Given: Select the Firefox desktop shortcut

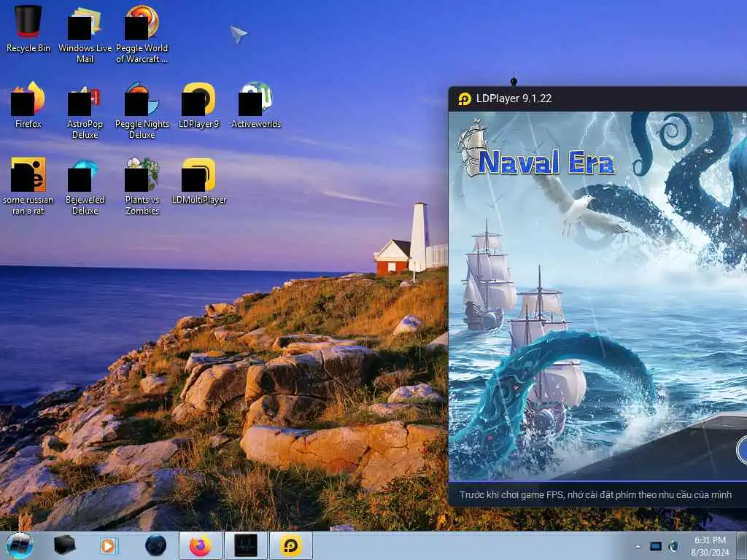Looking at the screenshot, I should coord(28,105).
